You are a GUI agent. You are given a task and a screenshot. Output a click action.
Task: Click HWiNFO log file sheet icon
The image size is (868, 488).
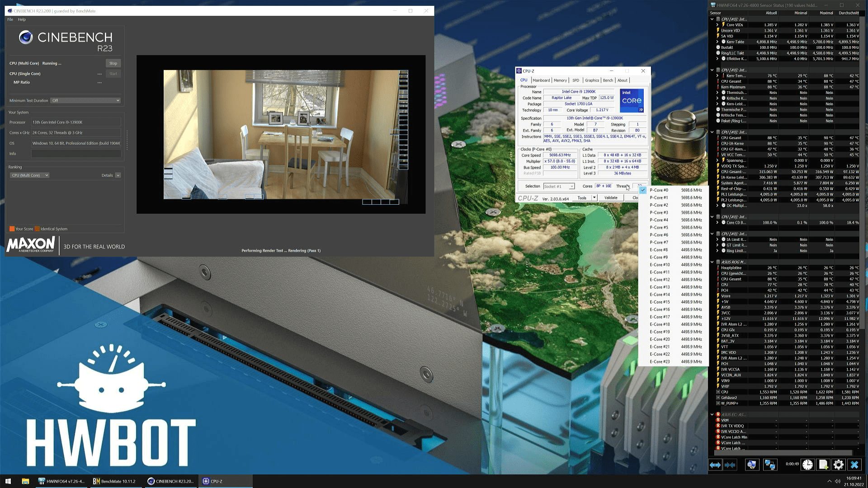tap(823, 465)
